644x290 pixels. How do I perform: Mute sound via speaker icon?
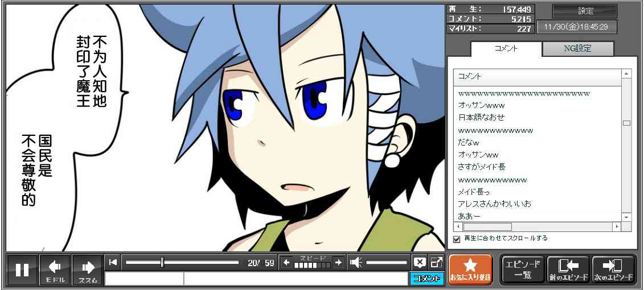[x=356, y=262]
